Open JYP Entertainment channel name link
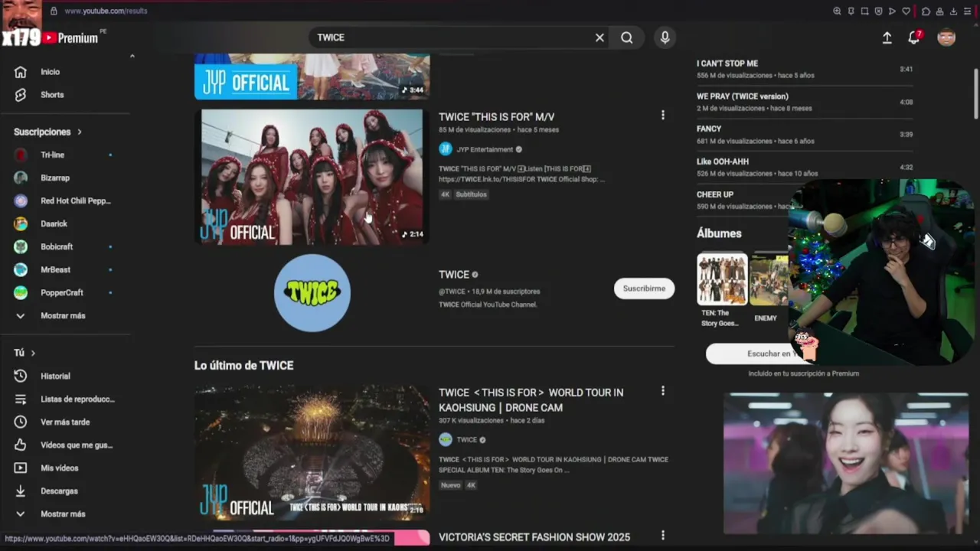Viewport: 980px width, 551px height. click(x=485, y=149)
